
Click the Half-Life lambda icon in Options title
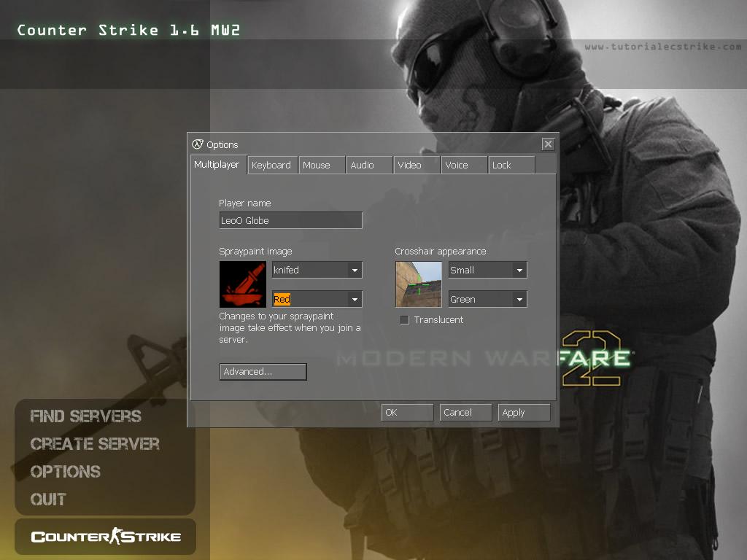[x=198, y=144]
